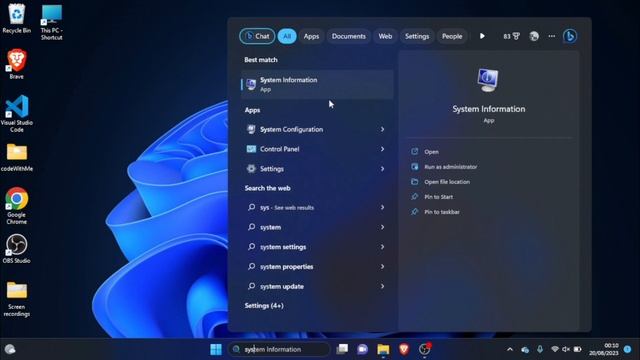
Task: Open the weather widget on the taskbar
Action: [x=10, y=349]
